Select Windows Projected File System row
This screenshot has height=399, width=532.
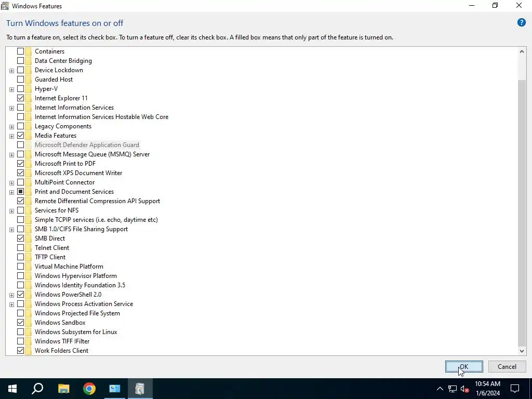(77, 313)
